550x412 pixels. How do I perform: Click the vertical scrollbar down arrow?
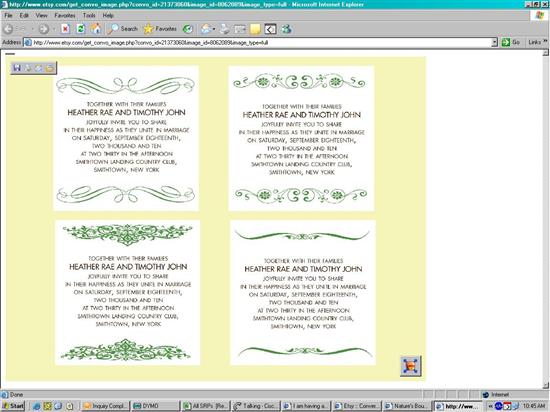[x=545, y=385]
